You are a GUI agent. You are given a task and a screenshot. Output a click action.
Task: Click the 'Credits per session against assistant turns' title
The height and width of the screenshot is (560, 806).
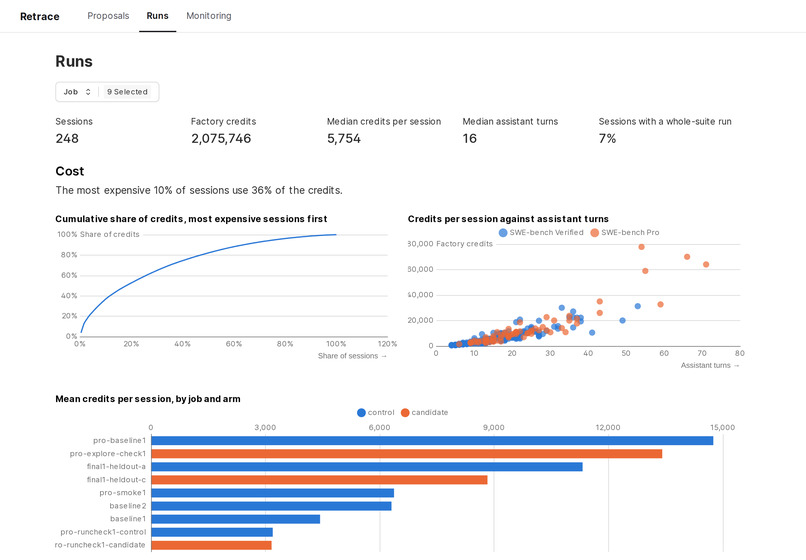click(x=508, y=219)
